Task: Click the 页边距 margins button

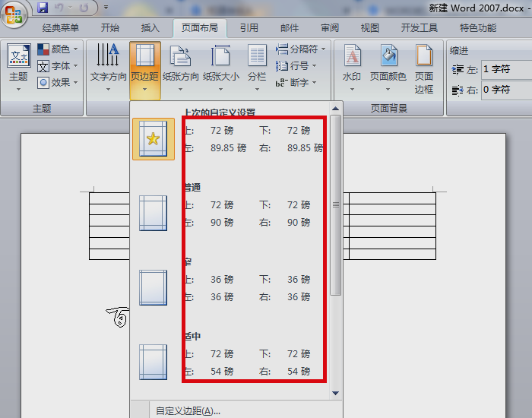Action: point(145,70)
